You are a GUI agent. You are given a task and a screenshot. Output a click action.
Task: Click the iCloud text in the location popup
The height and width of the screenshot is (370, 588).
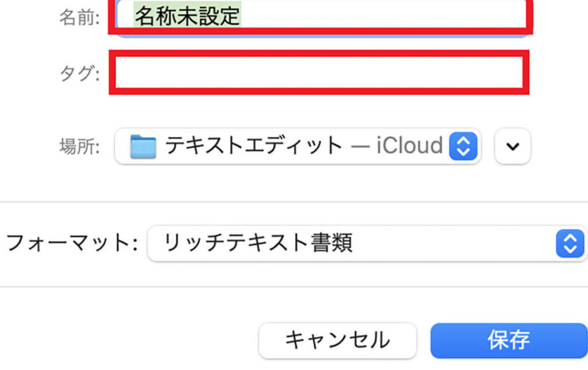(409, 147)
